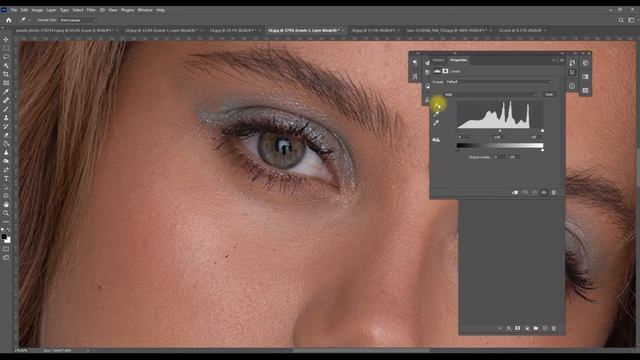The width and height of the screenshot is (640, 360).
Task: Click the recalculate histogram icon in Levels
Action: pos(436,140)
